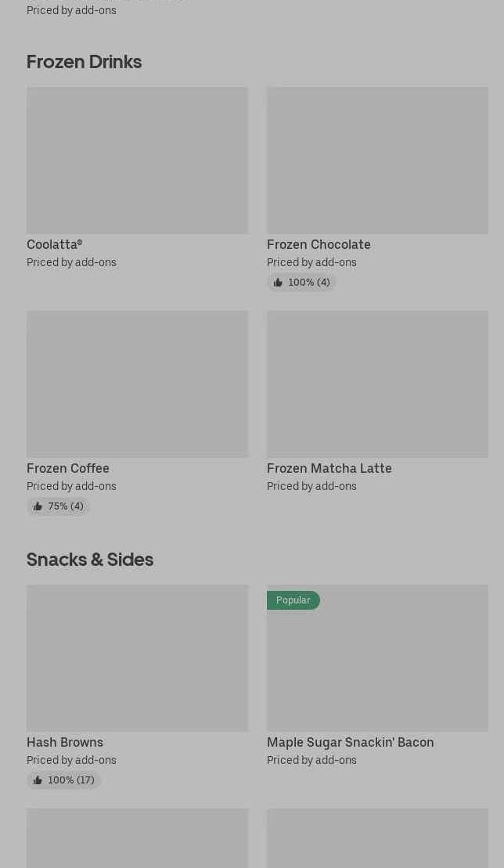Viewport: 504px width, 868px height.
Task: Open the Frozen Chocolate item image
Action: coord(377,160)
